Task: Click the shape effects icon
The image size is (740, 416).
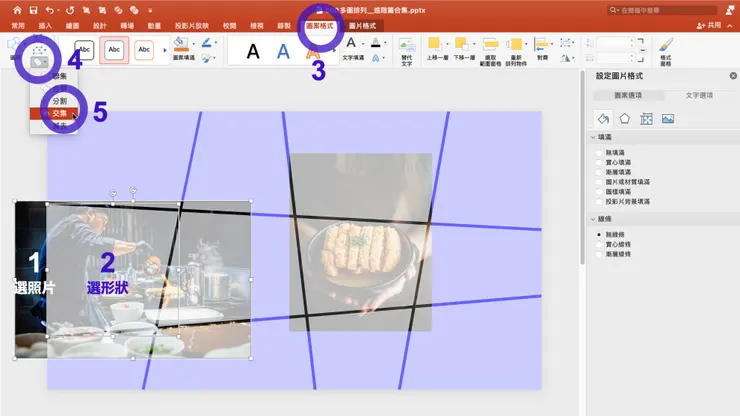Action: click(206, 58)
